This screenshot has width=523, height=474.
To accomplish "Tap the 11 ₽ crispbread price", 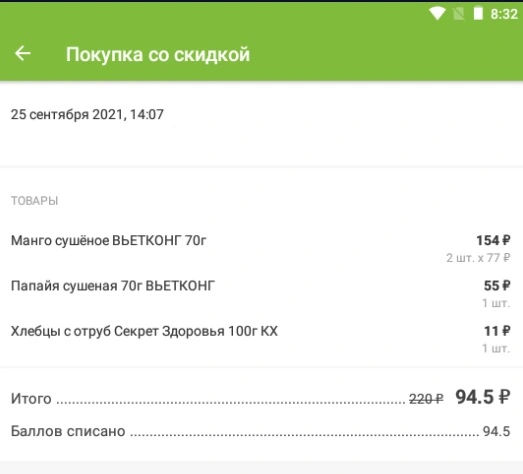I will tap(497, 331).
